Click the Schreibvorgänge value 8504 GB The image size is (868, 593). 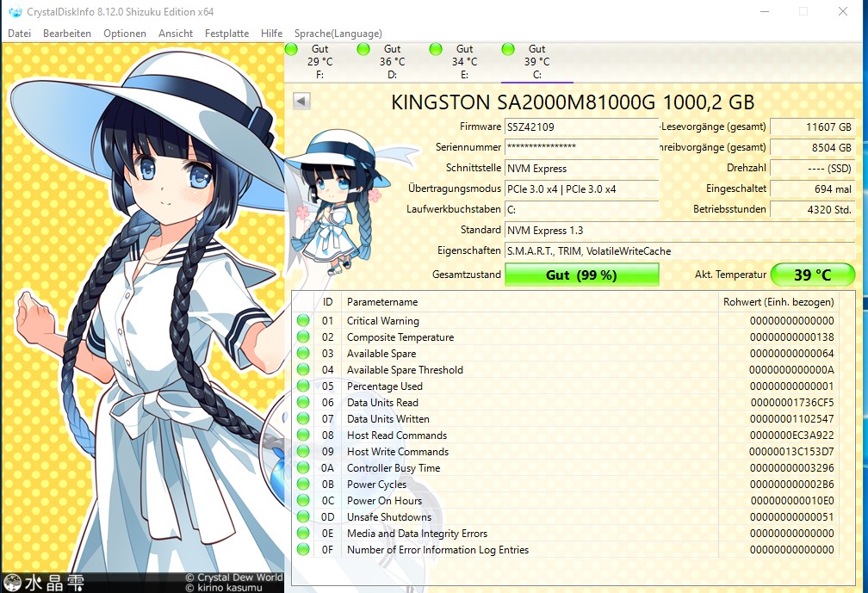coord(813,147)
